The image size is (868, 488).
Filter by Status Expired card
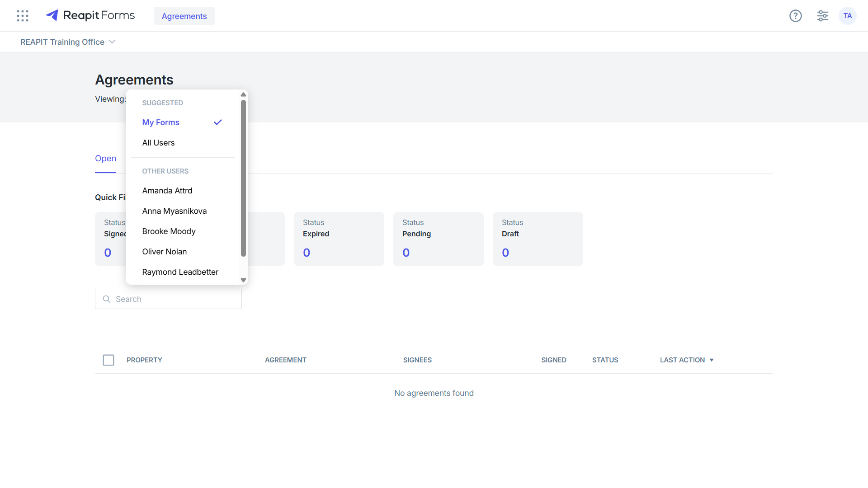(x=339, y=239)
